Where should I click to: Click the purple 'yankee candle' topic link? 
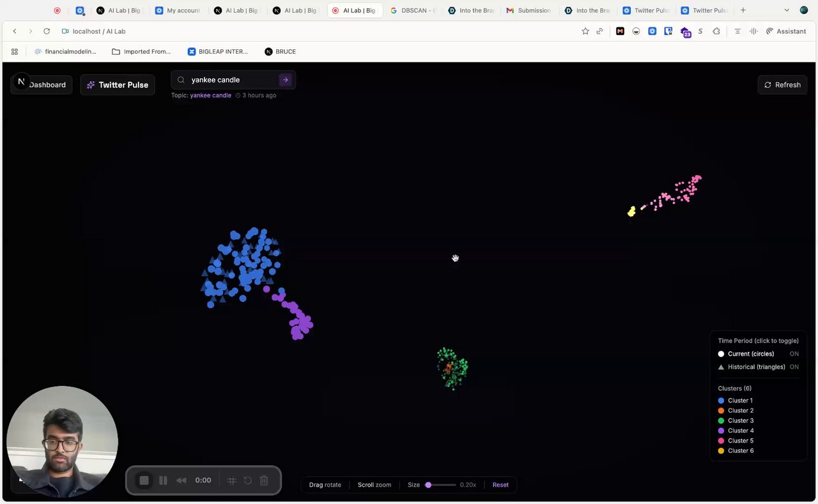coord(210,95)
